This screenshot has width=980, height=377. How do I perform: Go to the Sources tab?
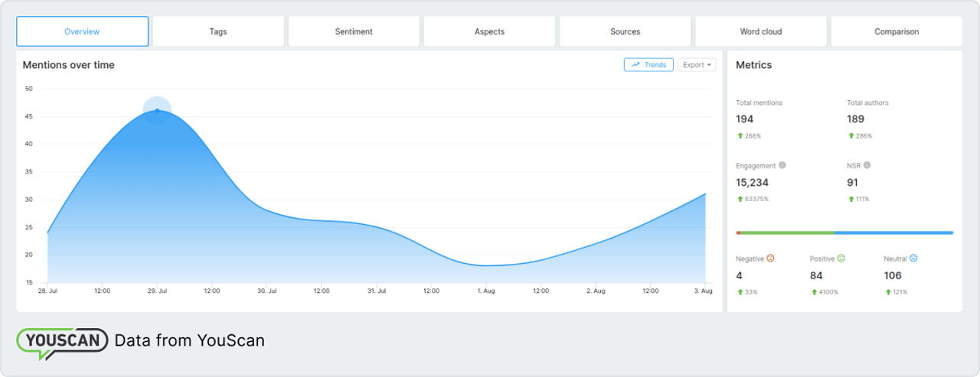625,31
